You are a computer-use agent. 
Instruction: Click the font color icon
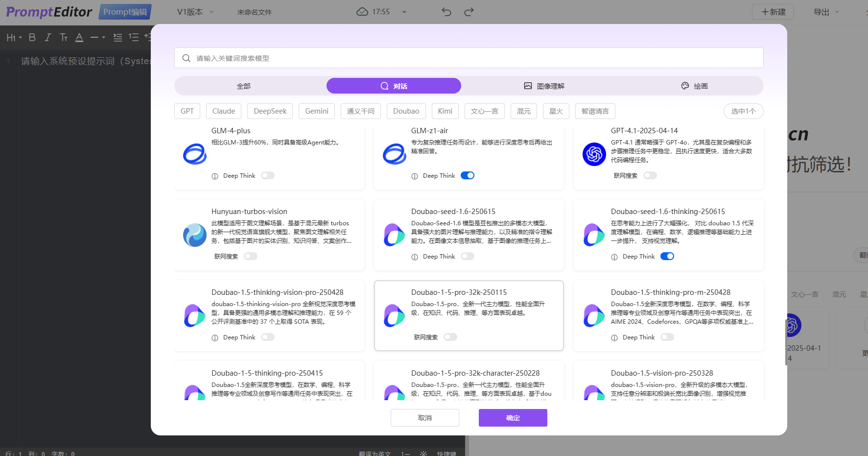pos(79,37)
